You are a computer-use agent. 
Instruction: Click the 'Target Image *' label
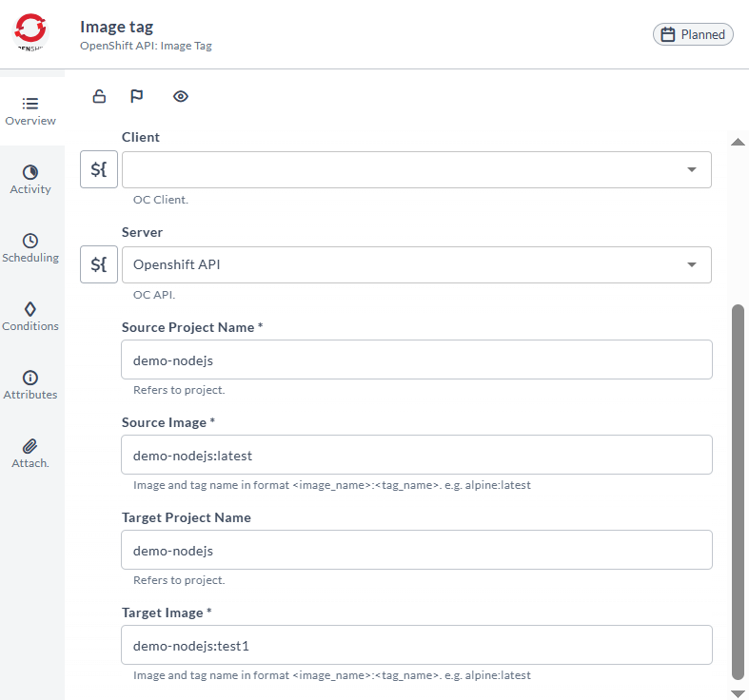click(167, 612)
